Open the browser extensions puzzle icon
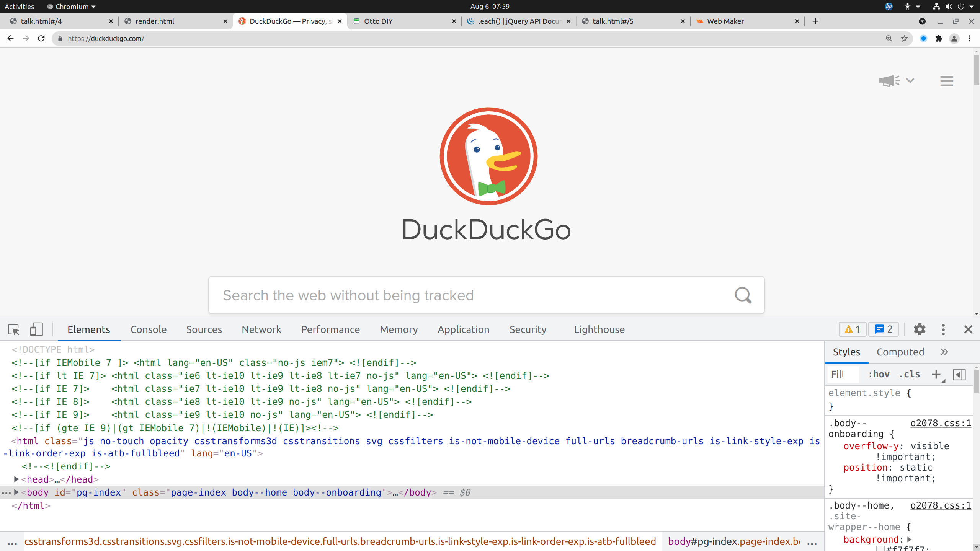 coord(939,39)
